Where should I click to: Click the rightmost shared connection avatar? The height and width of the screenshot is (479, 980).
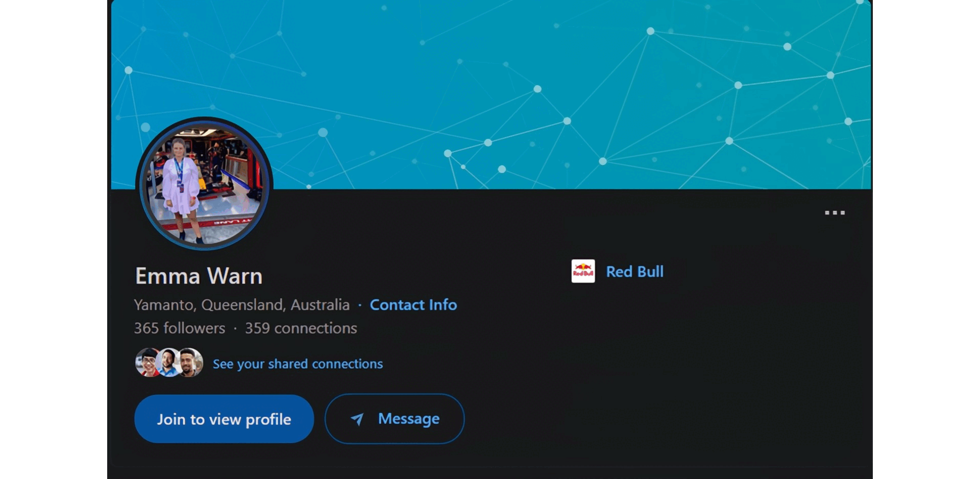(x=191, y=363)
